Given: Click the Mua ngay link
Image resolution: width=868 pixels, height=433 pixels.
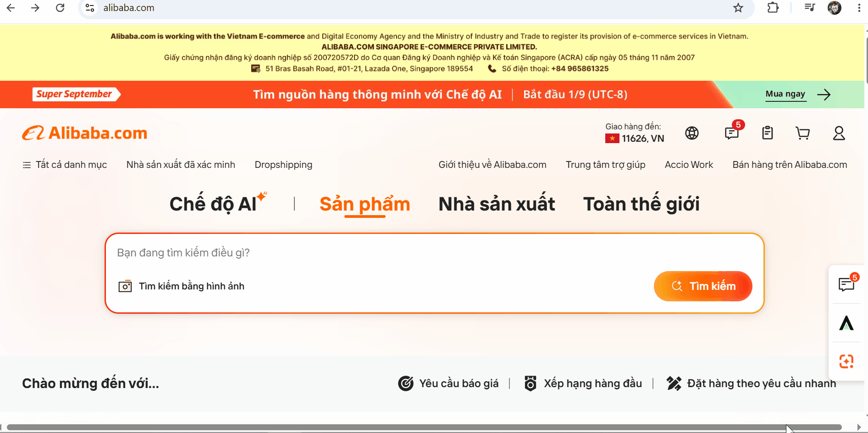Looking at the screenshot, I should click(785, 94).
